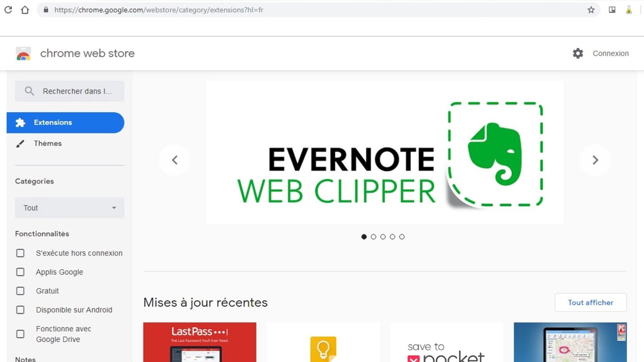Open the settings gear near Connexion
The image size is (644, 362).
(x=578, y=53)
